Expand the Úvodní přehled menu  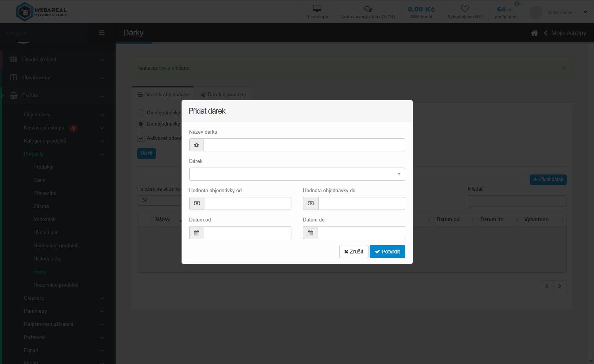[x=102, y=60]
